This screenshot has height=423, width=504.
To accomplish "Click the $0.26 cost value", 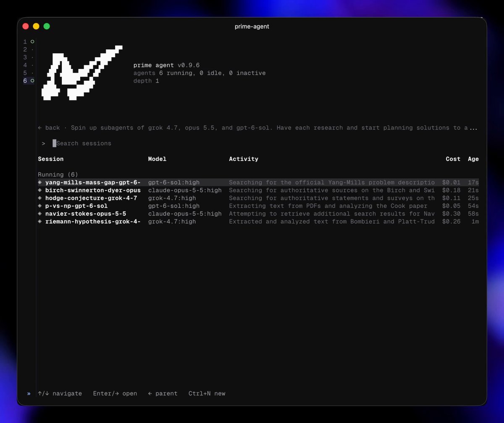I will tap(451, 222).
